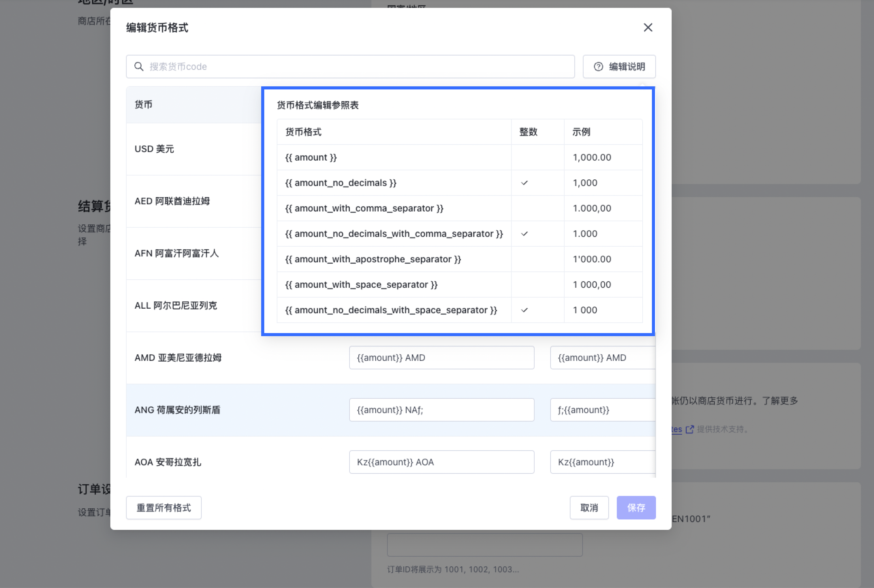Click {{ amount_with_comma_separator }} cell
Image resolution: width=874 pixels, height=588 pixels.
tap(394, 208)
